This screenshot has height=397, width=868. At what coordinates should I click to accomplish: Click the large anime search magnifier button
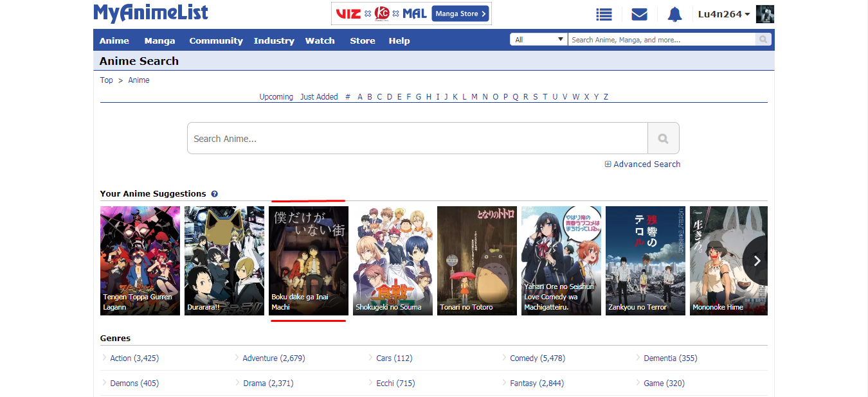(x=663, y=138)
